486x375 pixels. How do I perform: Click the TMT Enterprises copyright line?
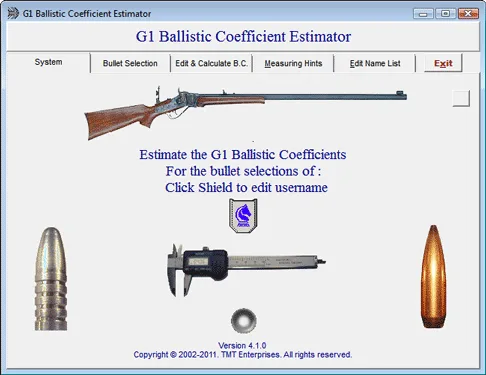(243, 355)
